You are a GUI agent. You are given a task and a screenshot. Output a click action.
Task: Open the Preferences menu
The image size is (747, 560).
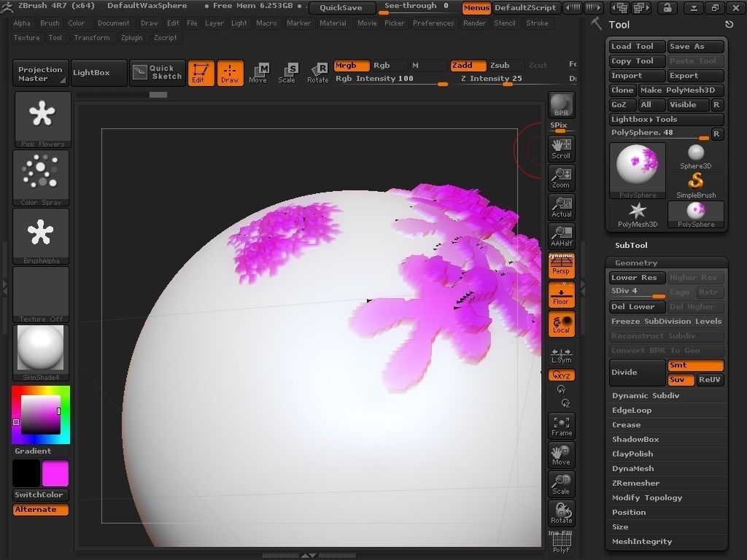(433, 23)
